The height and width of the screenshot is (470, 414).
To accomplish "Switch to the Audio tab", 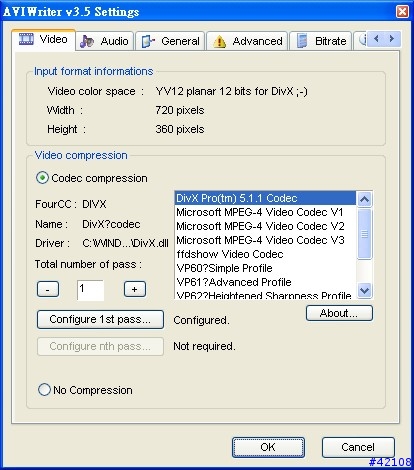I will [105, 41].
